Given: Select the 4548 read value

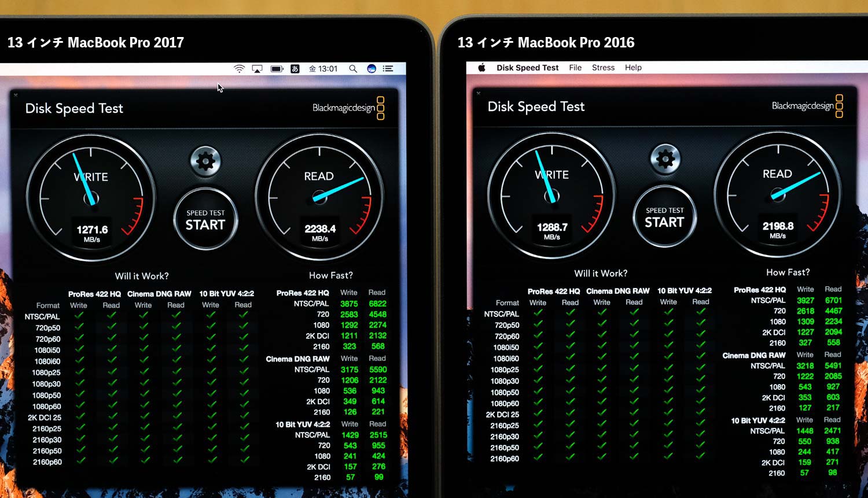Looking at the screenshot, I should pyautogui.click(x=377, y=315).
